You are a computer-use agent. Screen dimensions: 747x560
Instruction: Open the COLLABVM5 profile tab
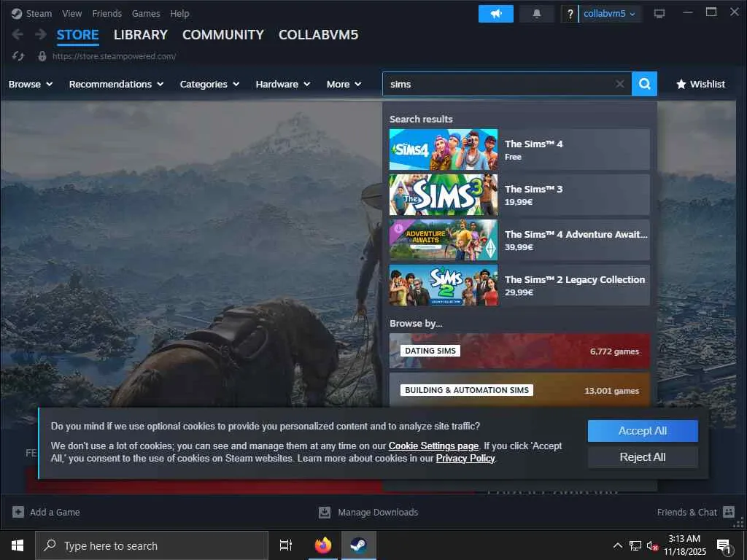318,35
